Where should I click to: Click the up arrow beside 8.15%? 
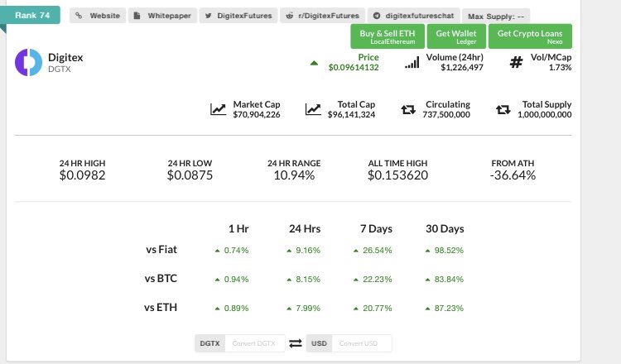tap(289, 280)
